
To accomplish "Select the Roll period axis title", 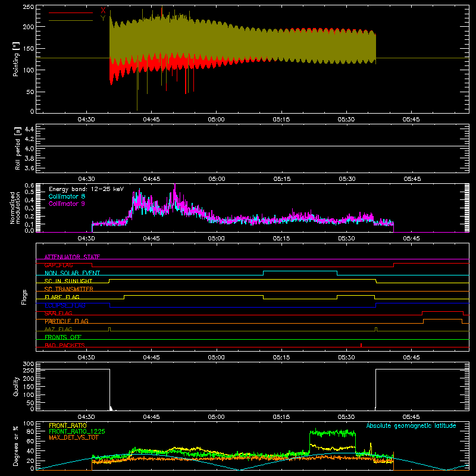I will [18, 148].
